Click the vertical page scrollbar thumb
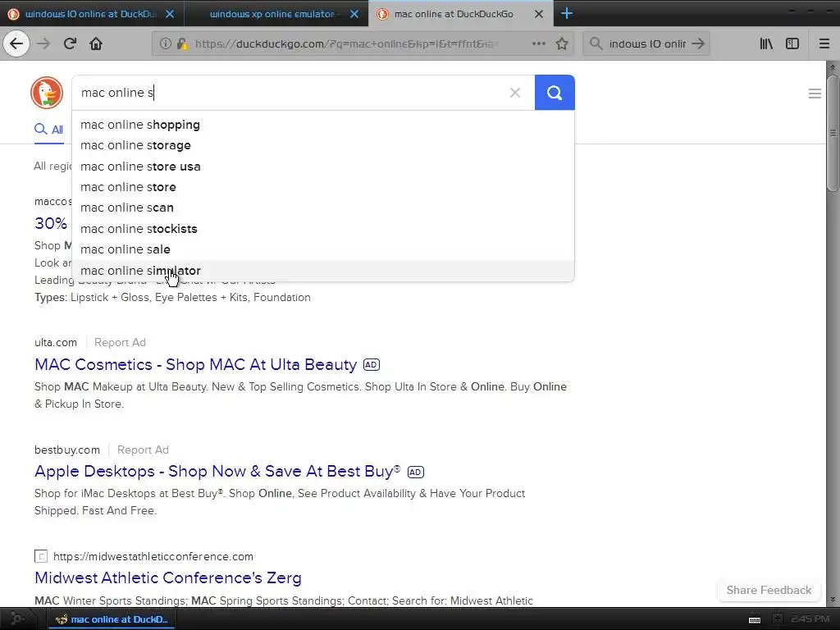 pyautogui.click(x=833, y=133)
